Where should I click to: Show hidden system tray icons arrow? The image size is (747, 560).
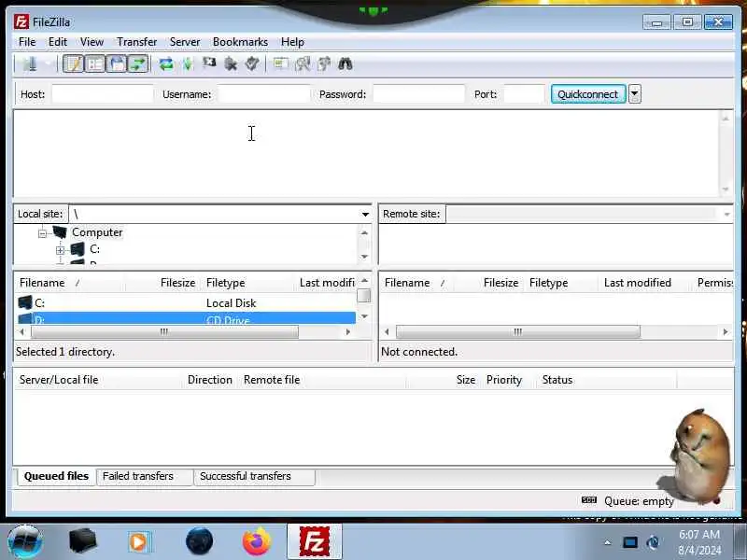(x=608, y=542)
